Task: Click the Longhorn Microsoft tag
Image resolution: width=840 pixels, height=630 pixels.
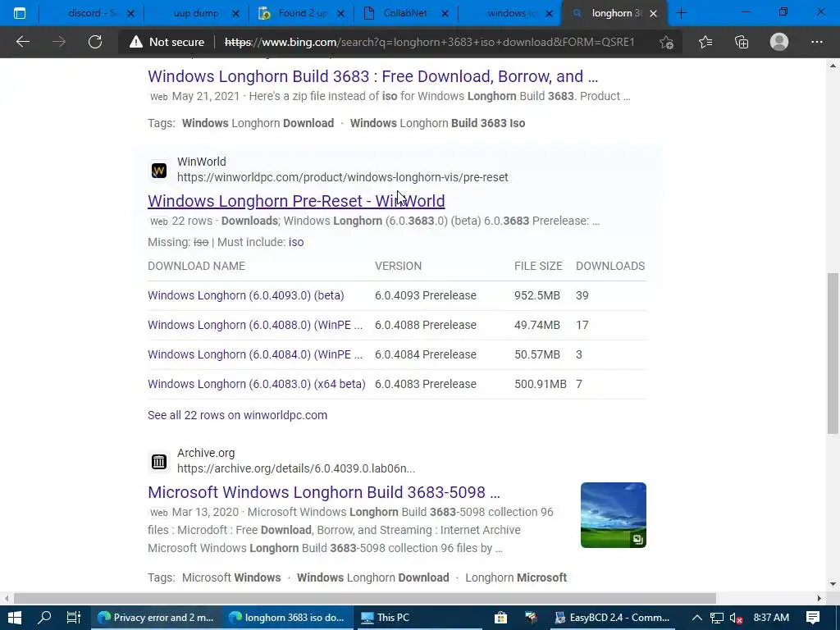Action: [516, 577]
